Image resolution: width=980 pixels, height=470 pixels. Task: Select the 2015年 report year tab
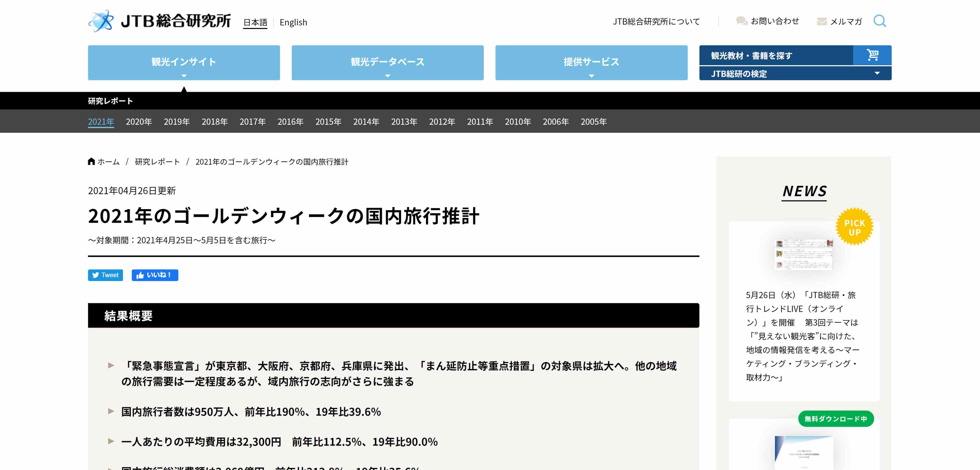pyautogui.click(x=328, y=122)
